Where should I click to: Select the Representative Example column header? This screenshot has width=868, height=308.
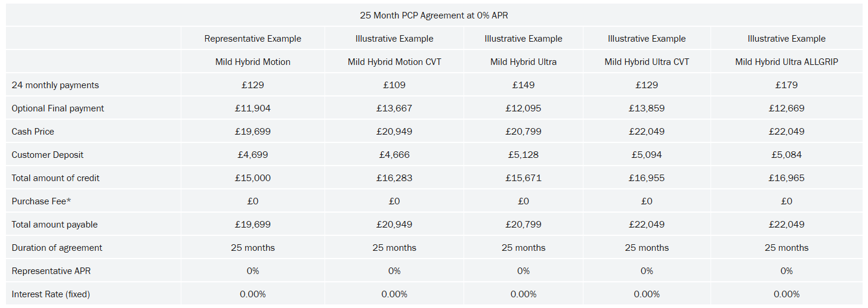(253, 39)
